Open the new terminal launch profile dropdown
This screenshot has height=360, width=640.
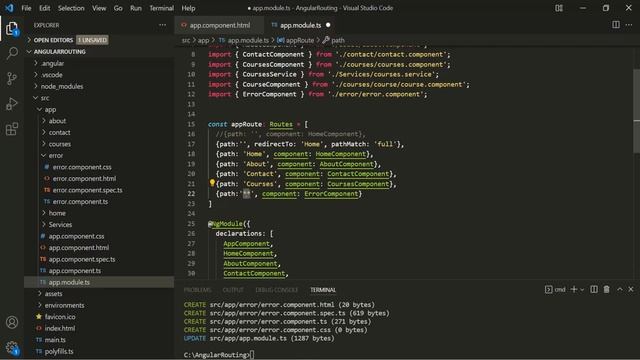[582, 290]
